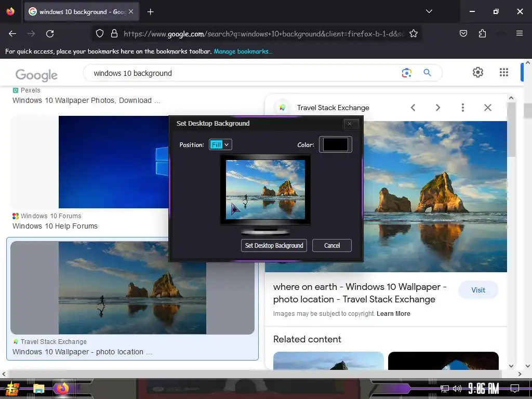Open Google quick settings gear
Image resolution: width=532 pixels, height=399 pixels.
(478, 72)
